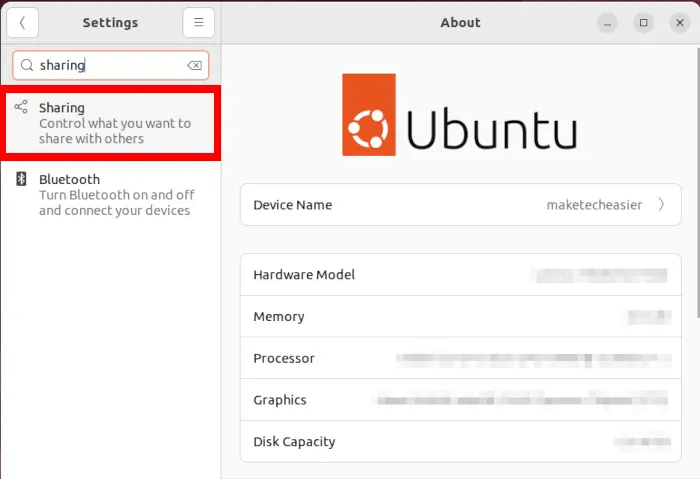Open the Settings hamburger menu
Image resolution: width=700 pixels, height=479 pixels.
(x=198, y=22)
